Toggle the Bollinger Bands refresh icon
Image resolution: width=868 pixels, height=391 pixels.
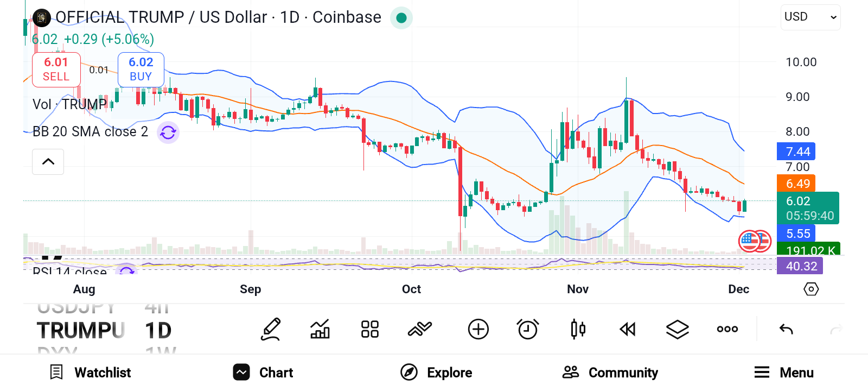point(168,132)
